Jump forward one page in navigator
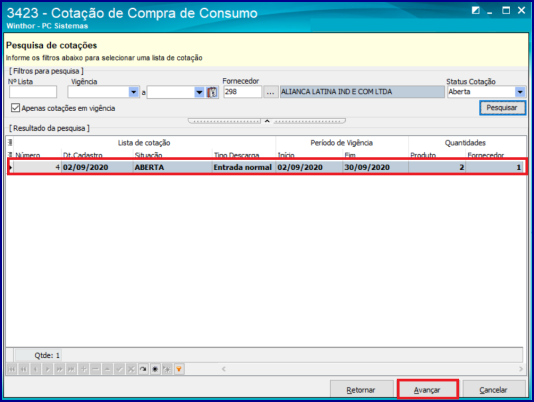 tap(59, 369)
